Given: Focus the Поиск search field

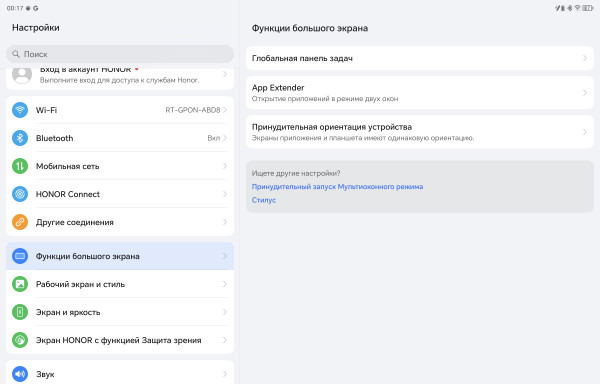Looking at the screenshot, I should coord(120,54).
